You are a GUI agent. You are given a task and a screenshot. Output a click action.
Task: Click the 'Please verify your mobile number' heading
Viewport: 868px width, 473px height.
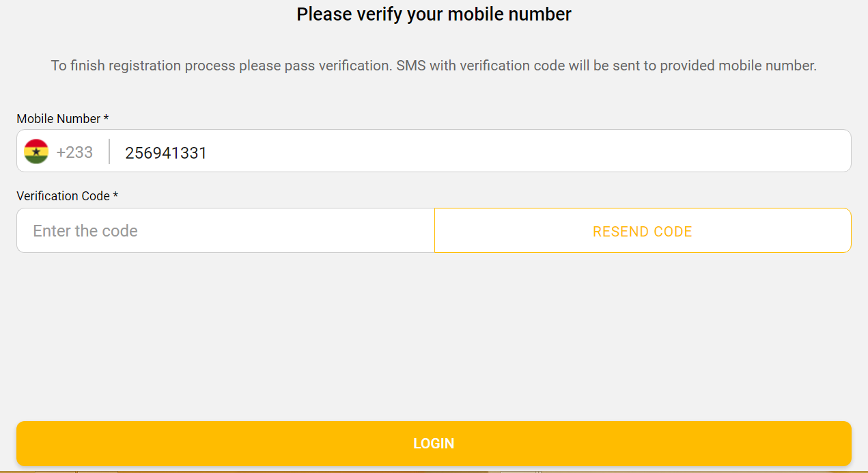(434, 14)
